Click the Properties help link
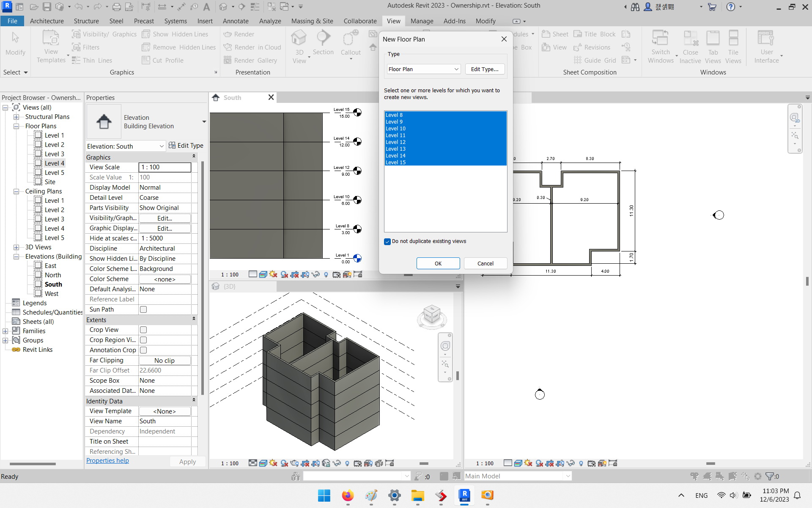The height and width of the screenshot is (508, 812). (107, 461)
